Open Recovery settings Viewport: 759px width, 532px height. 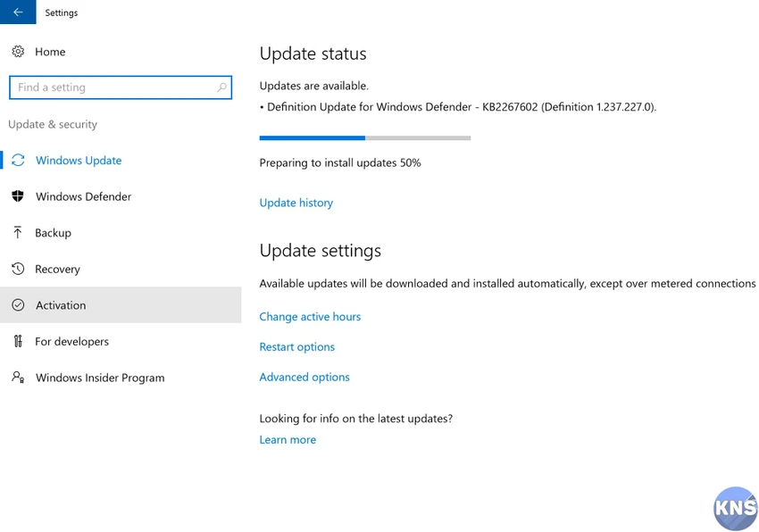pyautogui.click(x=57, y=270)
